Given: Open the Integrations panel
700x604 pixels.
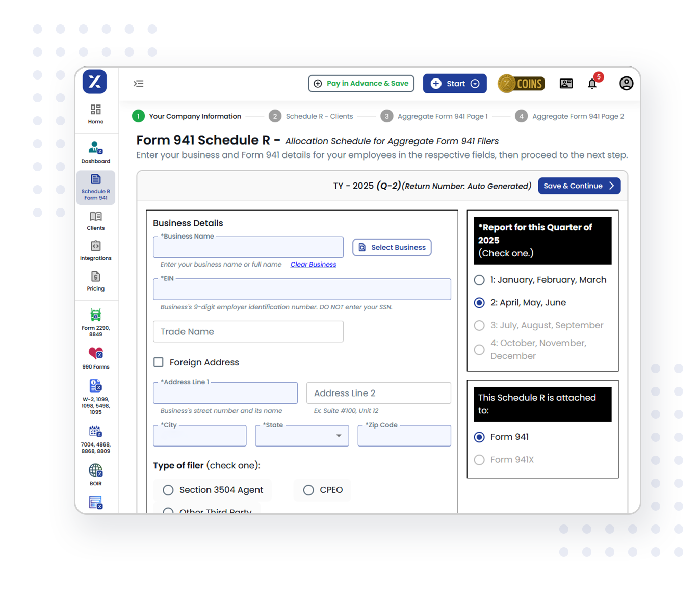Looking at the screenshot, I should click(x=95, y=250).
